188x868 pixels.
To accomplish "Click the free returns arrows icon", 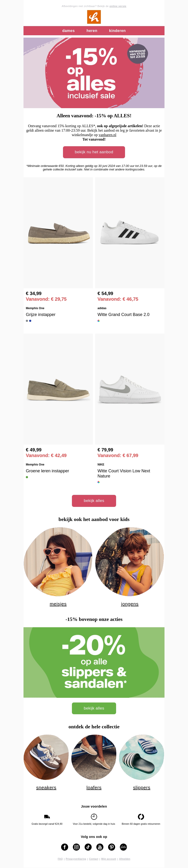I will point(141,817).
